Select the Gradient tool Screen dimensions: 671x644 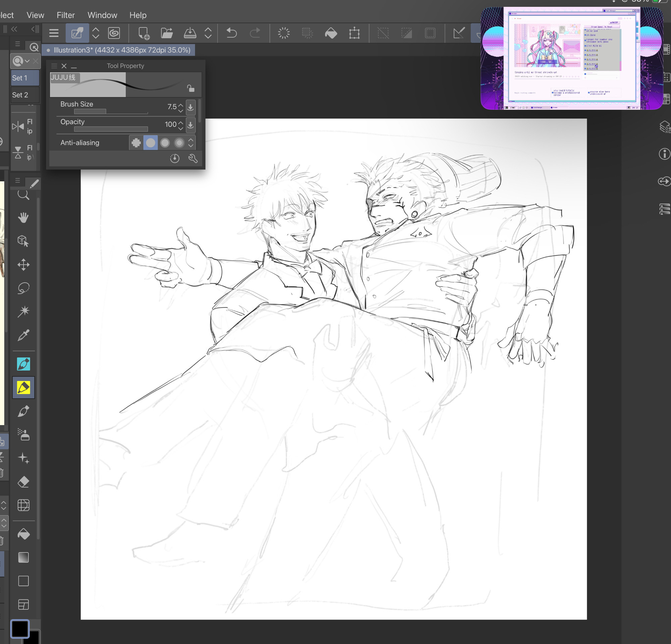pos(23,557)
